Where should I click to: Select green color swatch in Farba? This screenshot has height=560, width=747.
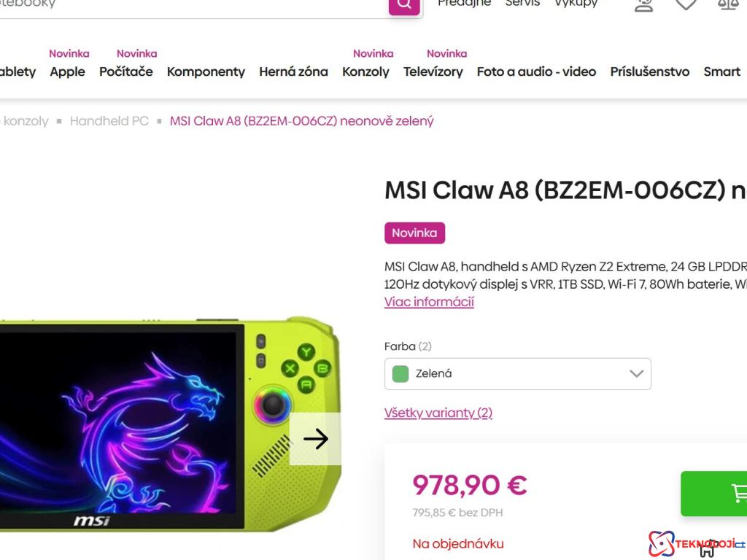pos(400,374)
